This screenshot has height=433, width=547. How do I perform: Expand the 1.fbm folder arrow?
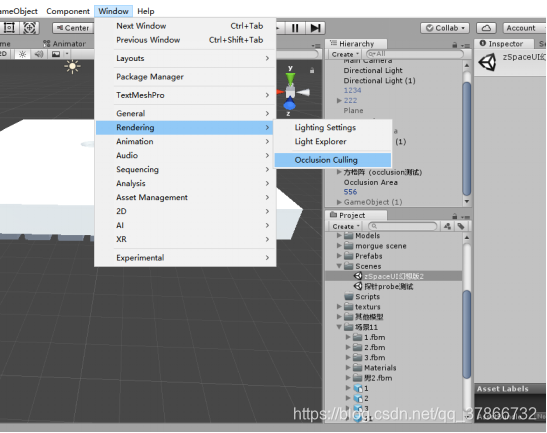tap(348, 337)
